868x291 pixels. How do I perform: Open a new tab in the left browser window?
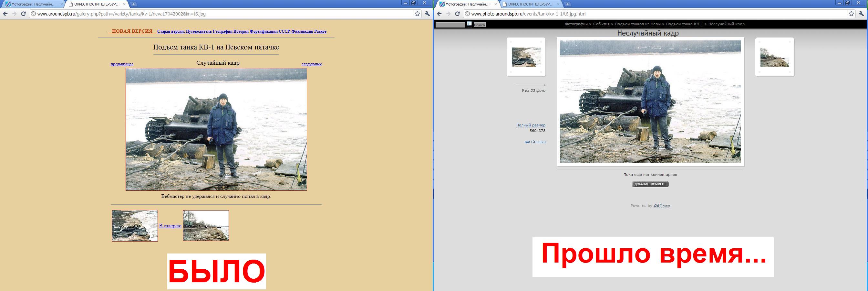134,5
